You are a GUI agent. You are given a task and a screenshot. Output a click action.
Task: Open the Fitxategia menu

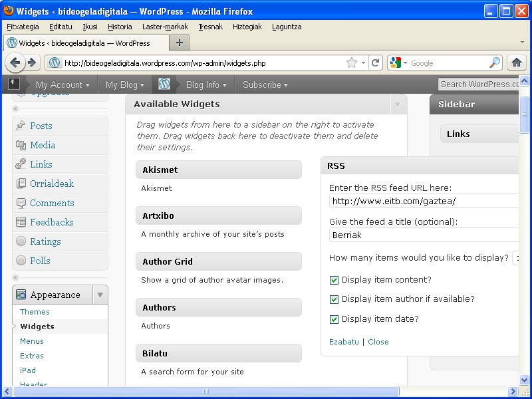[23, 27]
